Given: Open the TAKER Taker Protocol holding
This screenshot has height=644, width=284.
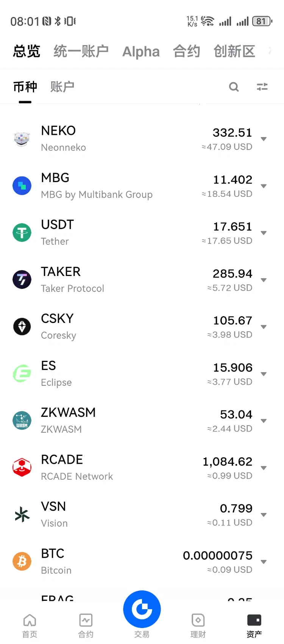Looking at the screenshot, I should [x=142, y=280].
